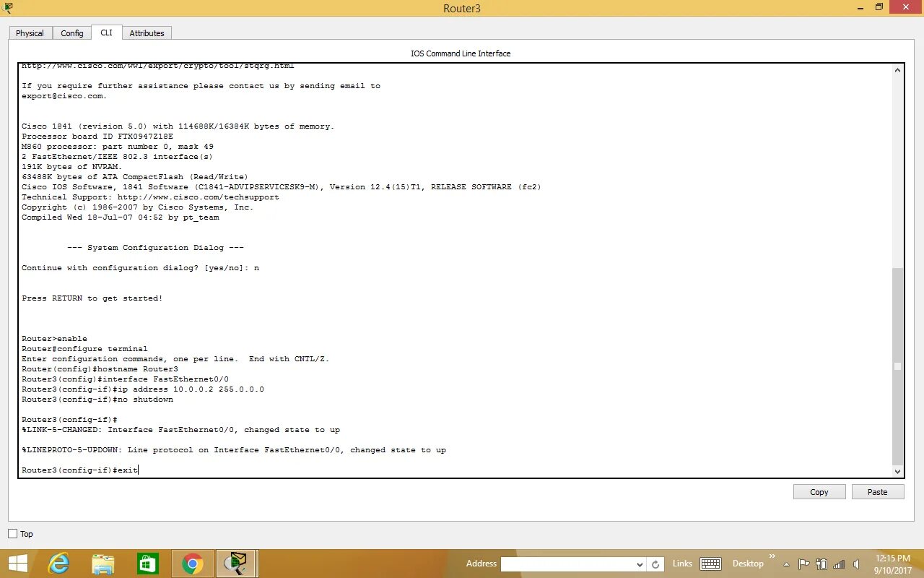The width and height of the screenshot is (924, 578).
Task: Open the Windows Start button
Action: coord(18,564)
